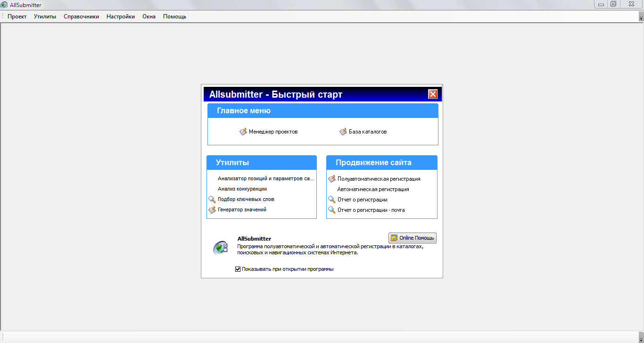Click the AllSubmitter title bar app icon
644x343 pixels.
click(x=5, y=5)
